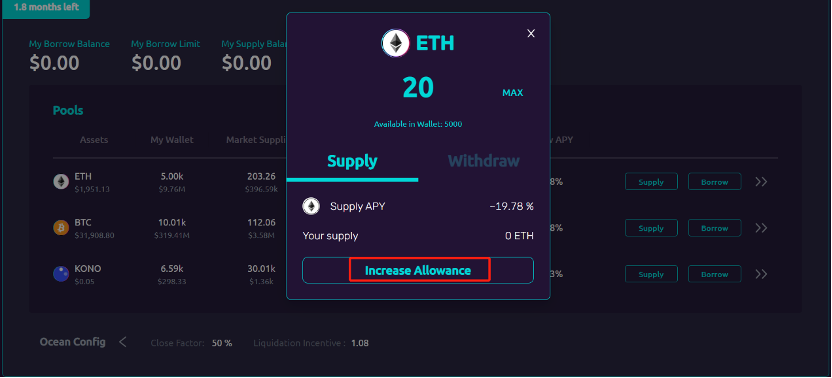Click Borrow button in the ETH row

[x=715, y=182]
